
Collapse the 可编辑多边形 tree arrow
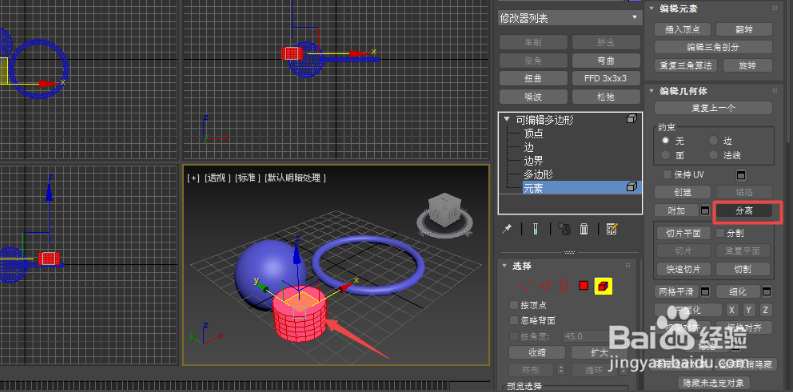(x=507, y=120)
